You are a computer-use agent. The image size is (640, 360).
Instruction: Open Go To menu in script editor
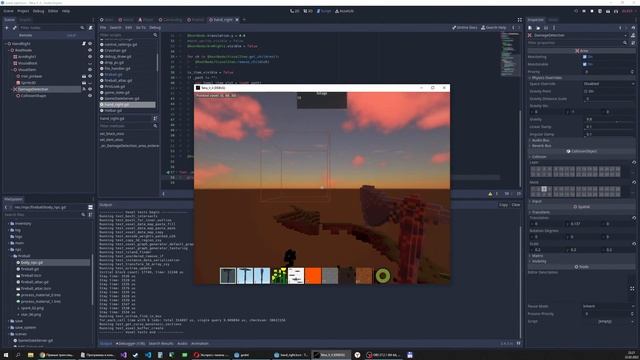coord(141,28)
